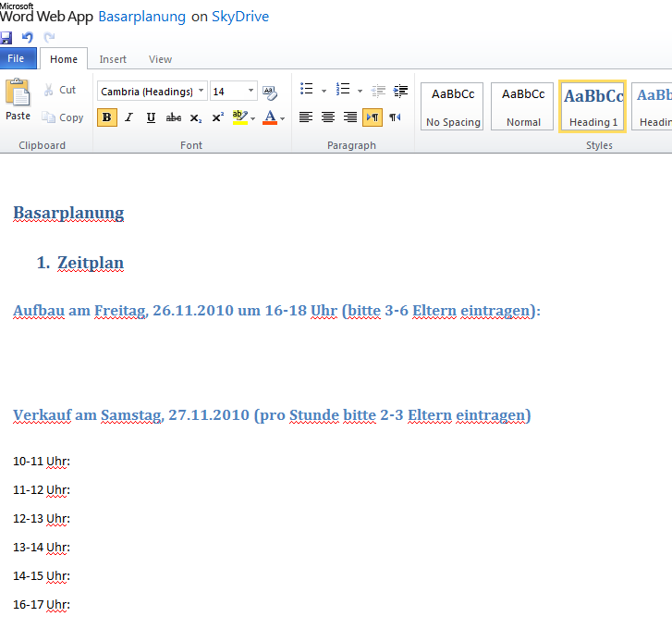
Task: Click the Save icon in quick access toolbar
Action: pyautogui.click(x=6, y=38)
